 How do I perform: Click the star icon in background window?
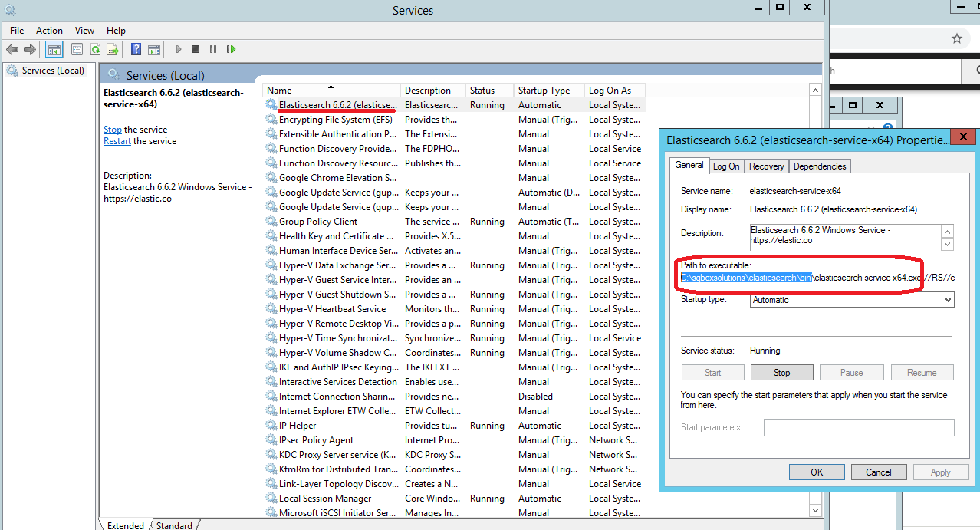click(x=956, y=38)
